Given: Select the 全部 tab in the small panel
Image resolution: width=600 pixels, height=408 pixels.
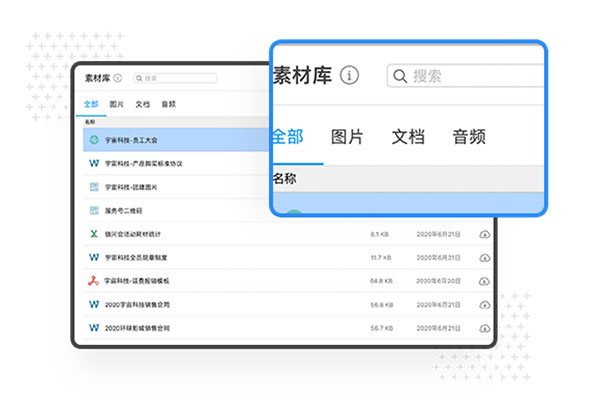Looking at the screenshot, I should pyautogui.click(x=91, y=104).
